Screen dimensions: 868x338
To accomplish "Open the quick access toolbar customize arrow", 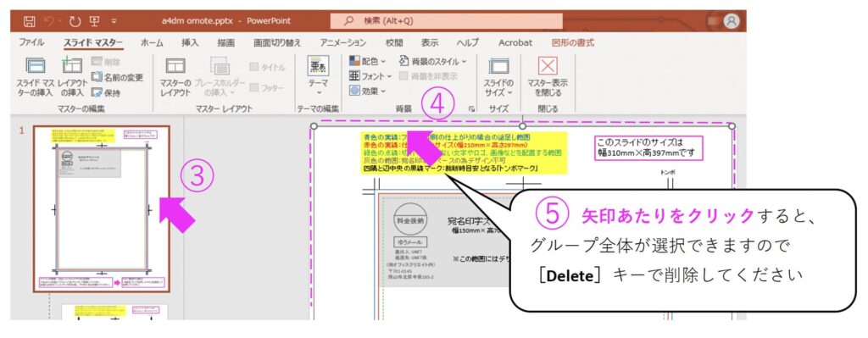I will click(x=114, y=22).
